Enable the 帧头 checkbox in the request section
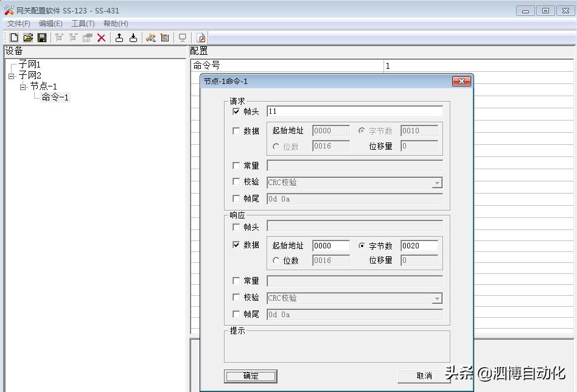Image resolution: width=577 pixels, height=392 pixels. coord(237,111)
